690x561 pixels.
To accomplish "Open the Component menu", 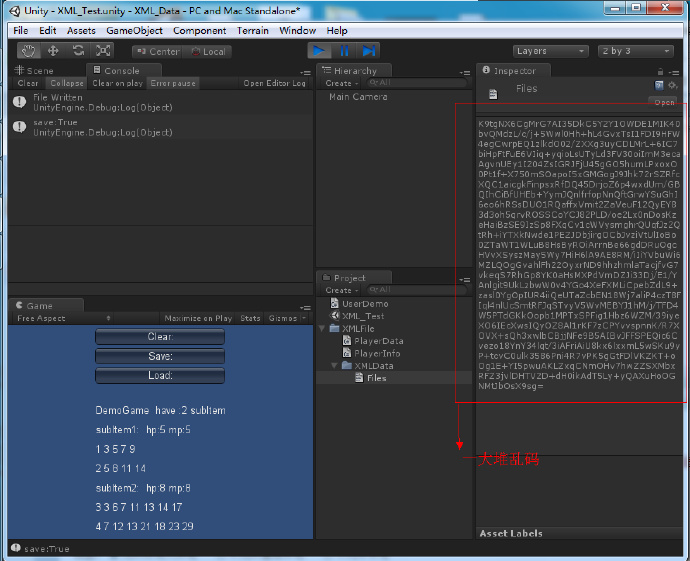I will pos(199,30).
